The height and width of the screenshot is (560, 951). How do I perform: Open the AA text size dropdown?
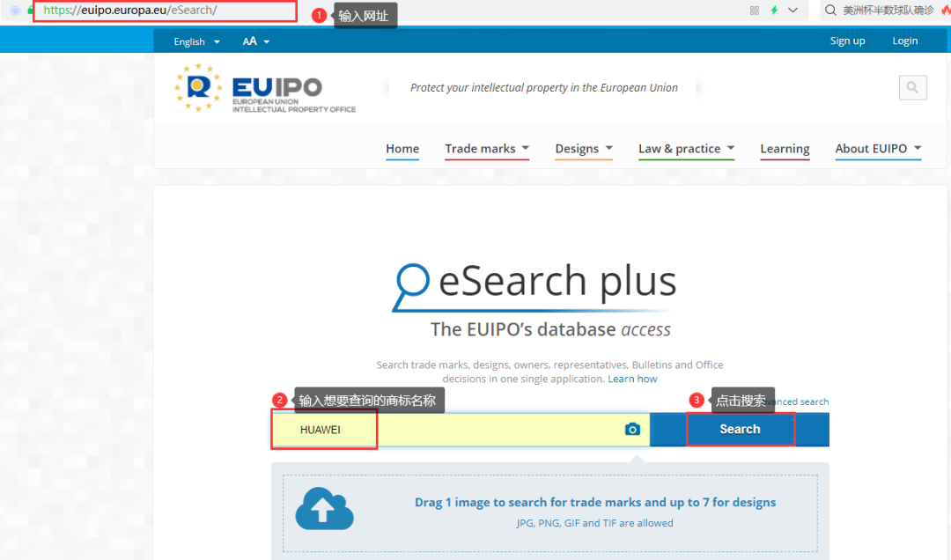click(256, 41)
